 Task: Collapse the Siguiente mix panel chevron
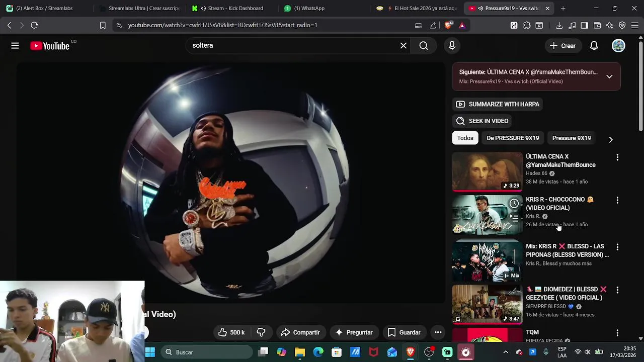click(x=609, y=76)
